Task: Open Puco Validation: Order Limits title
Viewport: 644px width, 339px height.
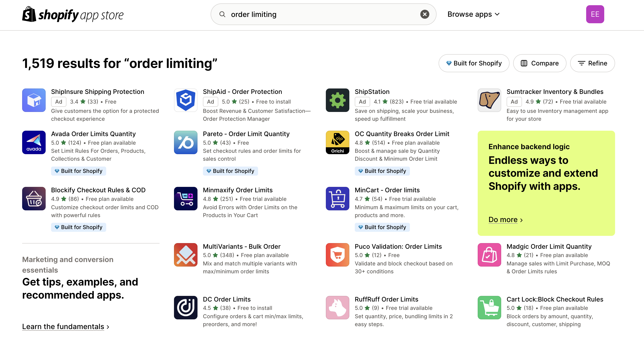Action: click(x=398, y=246)
